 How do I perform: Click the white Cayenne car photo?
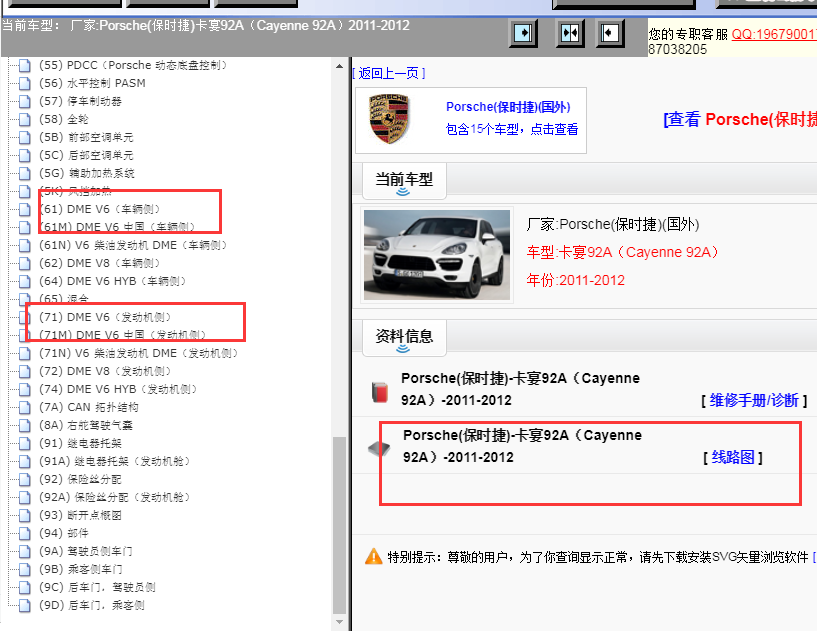[x=437, y=255]
